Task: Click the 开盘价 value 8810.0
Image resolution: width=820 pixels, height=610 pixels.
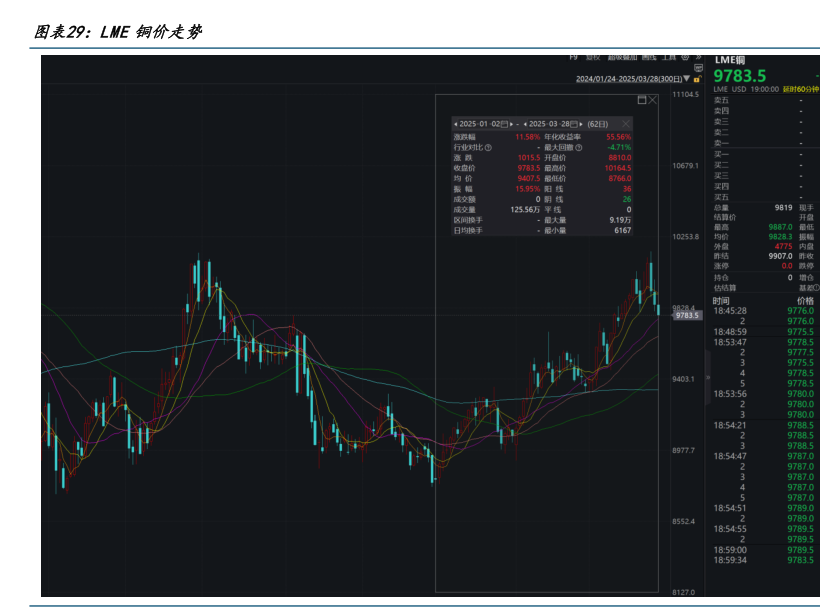Action: pos(620,157)
